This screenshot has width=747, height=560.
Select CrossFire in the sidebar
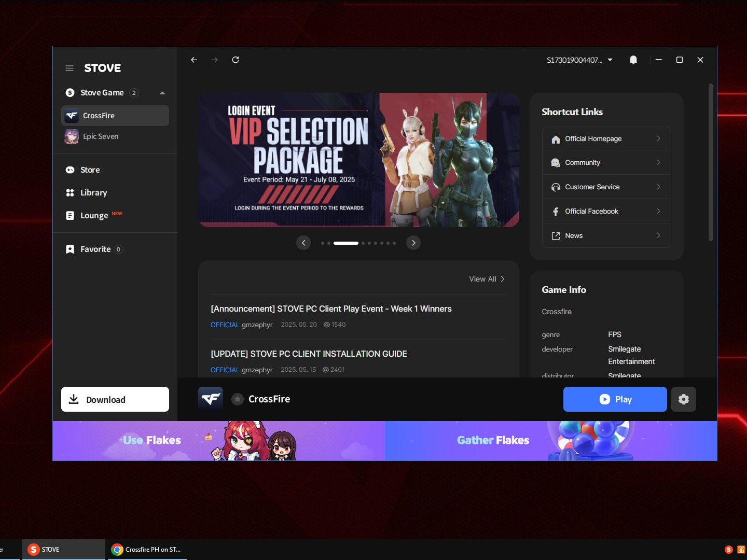click(x=115, y=116)
